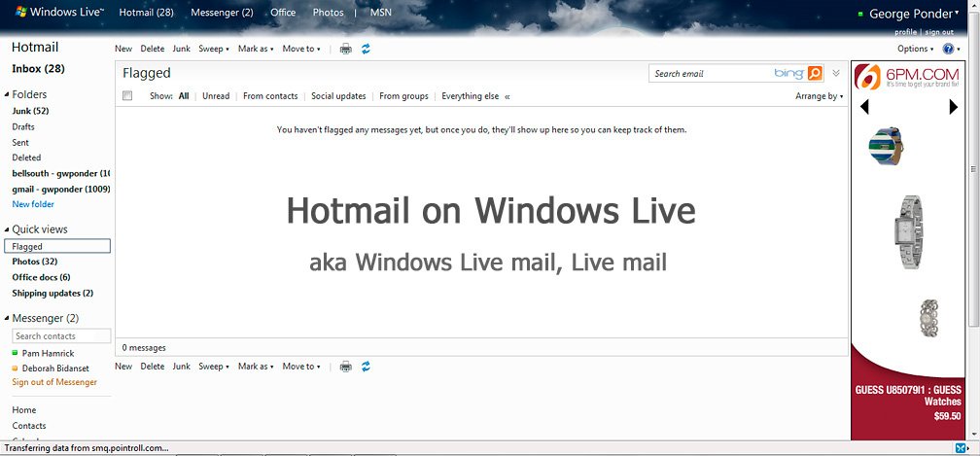
Task: Open the Move to dropdown in the bottom toolbar
Action: [301, 367]
